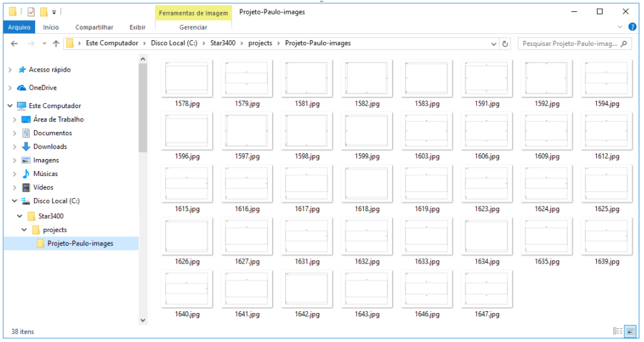Click Este Computador in address breadcrumb

[x=112, y=43]
